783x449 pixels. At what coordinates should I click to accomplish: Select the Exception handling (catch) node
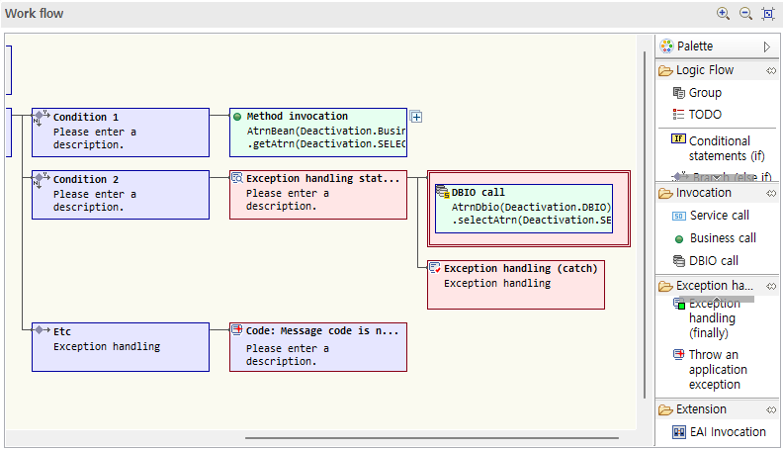pyautogui.click(x=516, y=284)
